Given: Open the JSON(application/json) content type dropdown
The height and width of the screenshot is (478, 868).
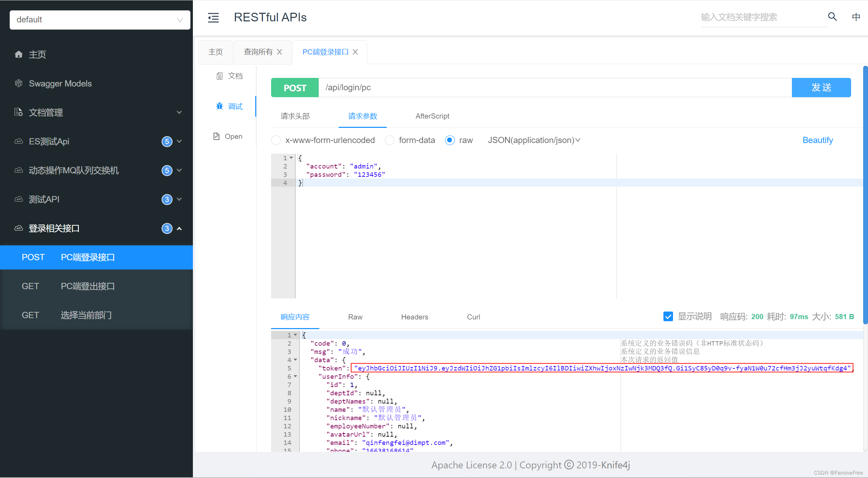Looking at the screenshot, I should [534, 140].
